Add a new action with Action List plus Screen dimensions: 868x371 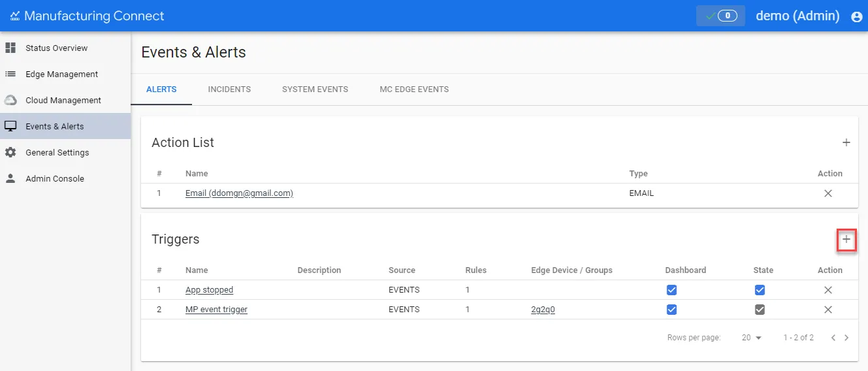click(x=846, y=142)
